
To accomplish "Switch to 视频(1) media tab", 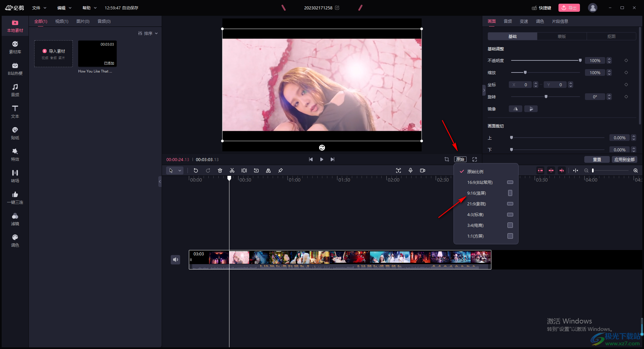I will (62, 21).
